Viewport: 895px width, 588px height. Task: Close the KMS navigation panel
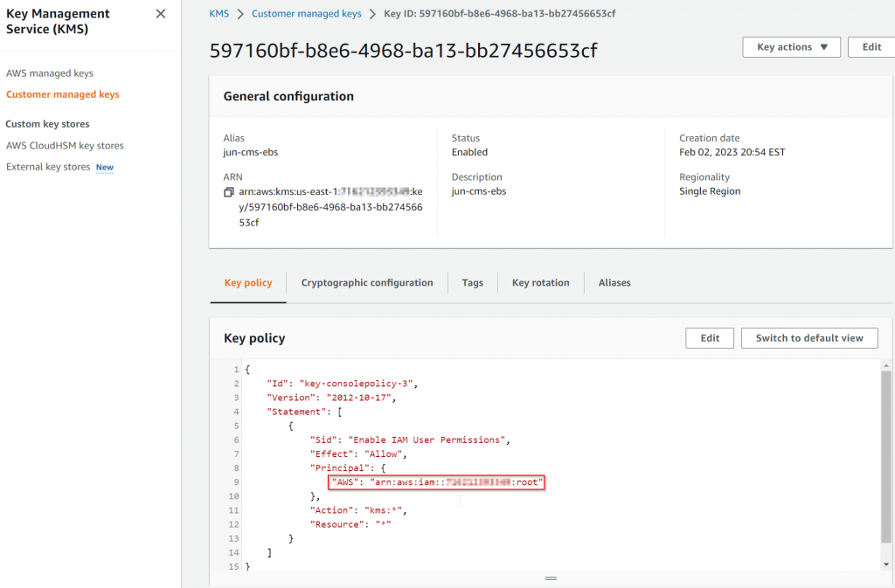(x=161, y=14)
